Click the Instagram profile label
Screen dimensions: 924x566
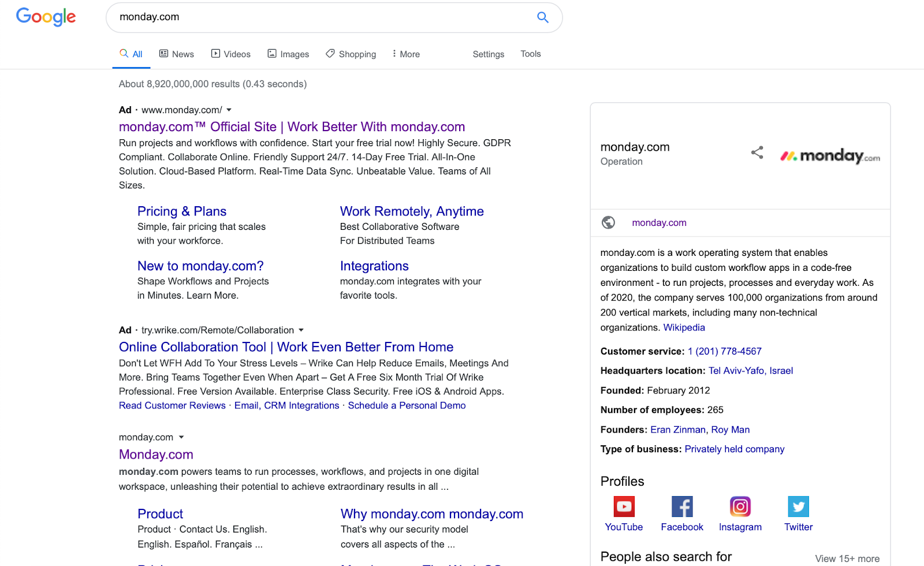click(x=740, y=527)
